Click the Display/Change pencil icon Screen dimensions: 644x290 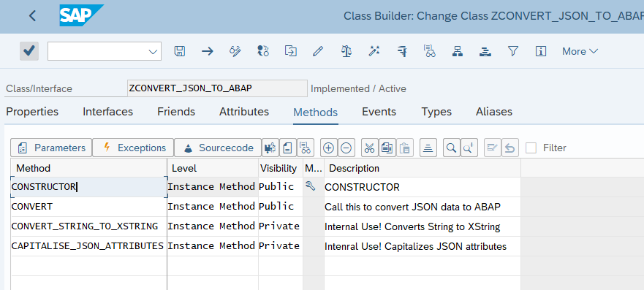(x=317, y=51)
